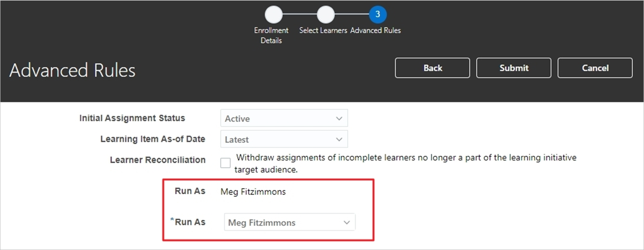The image size is (644, 250).
Task: Click the chevron arrow in Initial Assignment Status
Action: point(339,119)
